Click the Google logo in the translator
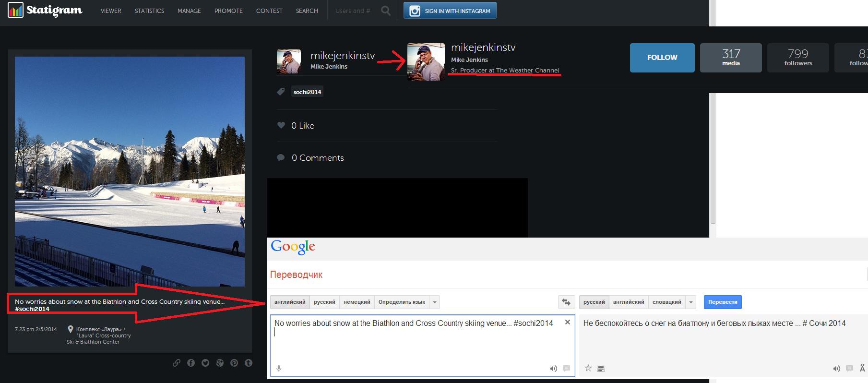This screenshot has width=868, height=383. [293, 248]
